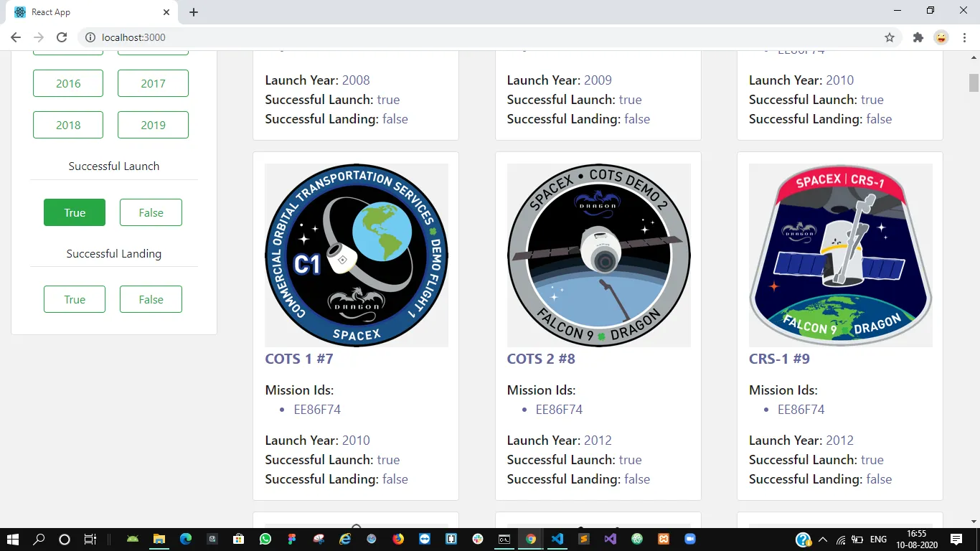Image resolution: width=980 pixels, height=551 pixels.
Task: Disable the Successful Launch True filter
Action: coord(74,212)
